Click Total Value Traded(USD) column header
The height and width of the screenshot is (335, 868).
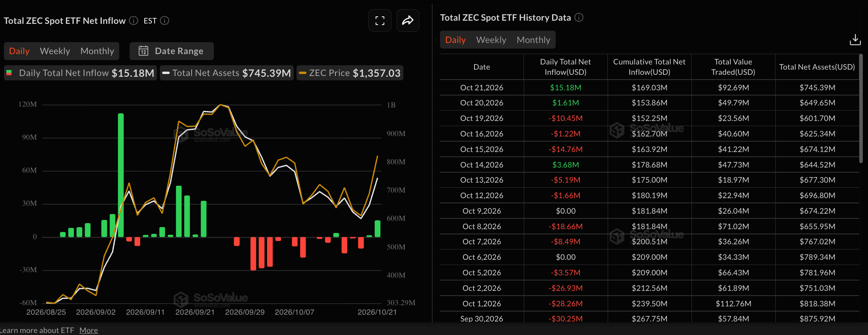point(733,67)
